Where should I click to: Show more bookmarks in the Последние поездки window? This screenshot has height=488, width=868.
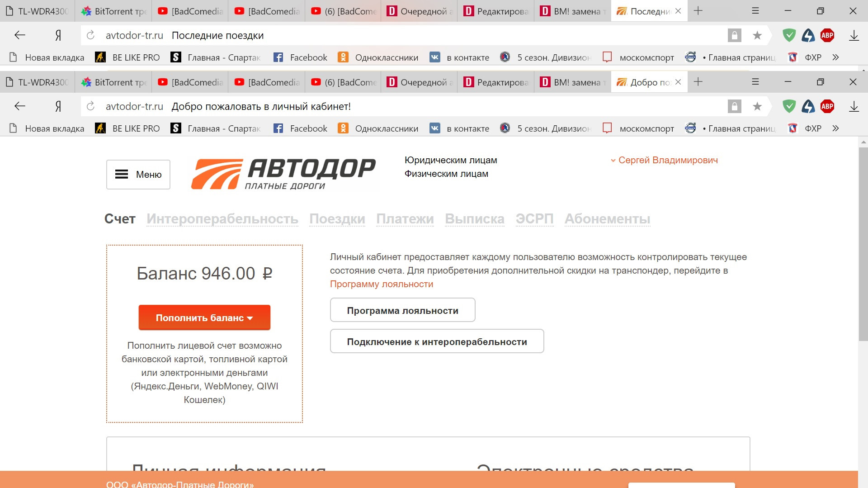coord(835,57)
